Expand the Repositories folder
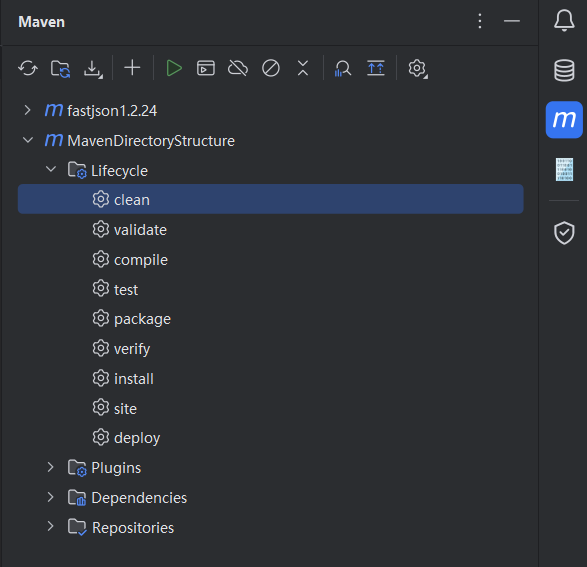The height and width of the screenshot is (567, 587). coord(51,527)
